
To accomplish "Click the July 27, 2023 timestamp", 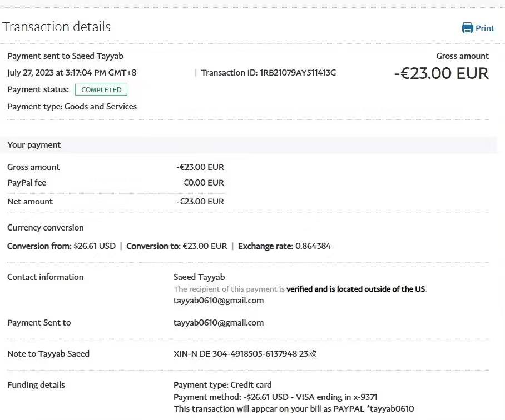I will click(x=72, y=73).
